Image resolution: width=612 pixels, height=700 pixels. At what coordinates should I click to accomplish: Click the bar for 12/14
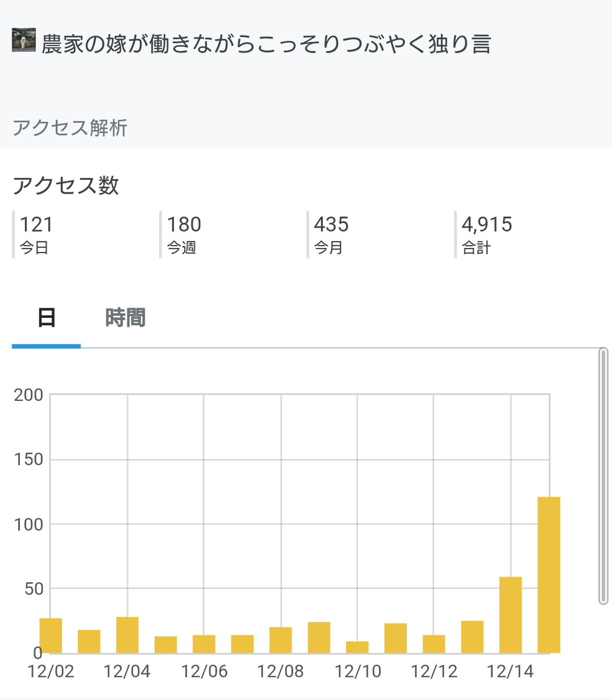[x=511, y=615]
